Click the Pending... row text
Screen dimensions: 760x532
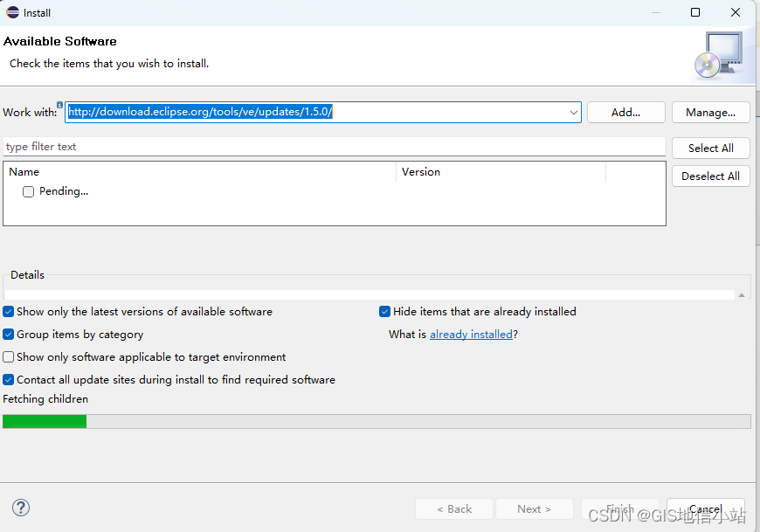tap(64, 191)
